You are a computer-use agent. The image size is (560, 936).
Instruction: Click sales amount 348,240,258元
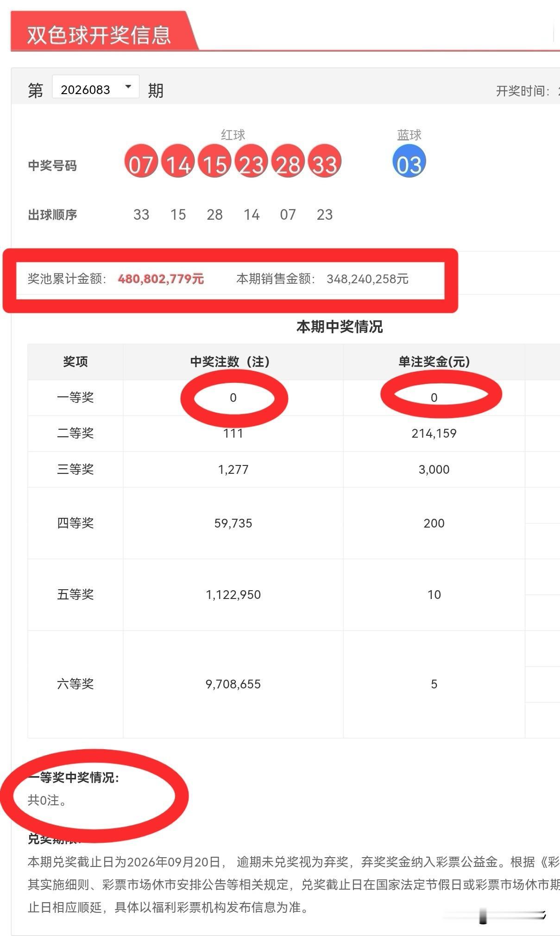[367, 279]
